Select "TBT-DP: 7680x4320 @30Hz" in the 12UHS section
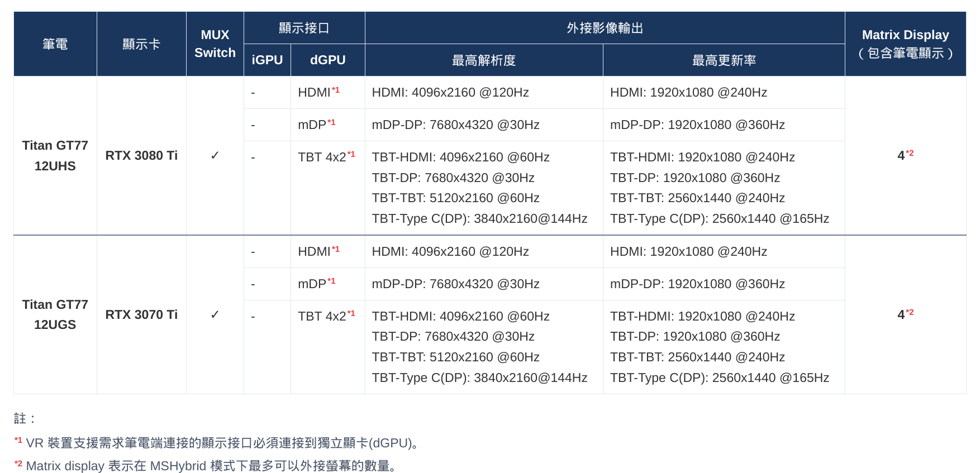This screenshot has height=473, width=980. (453, 178)
